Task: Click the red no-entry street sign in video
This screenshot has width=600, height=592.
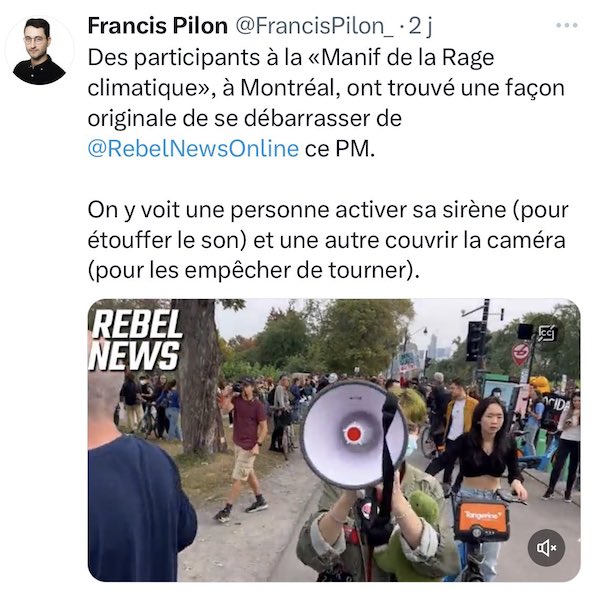Action: (521, 354)
